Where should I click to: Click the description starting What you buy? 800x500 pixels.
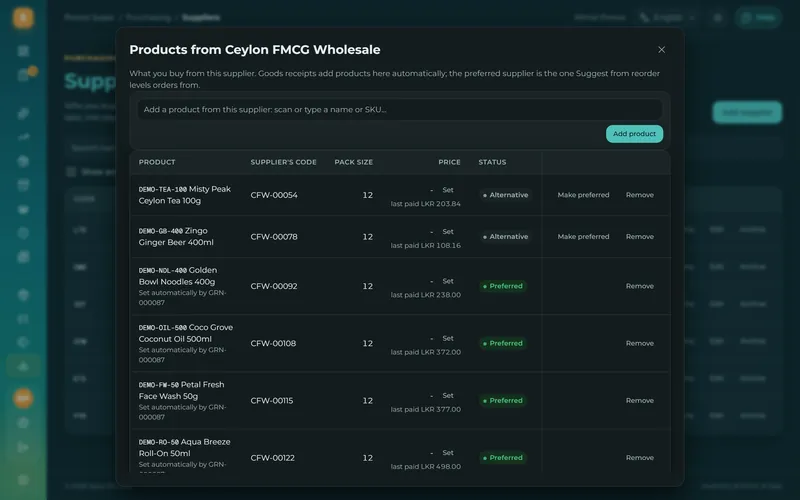coord(394,79)
